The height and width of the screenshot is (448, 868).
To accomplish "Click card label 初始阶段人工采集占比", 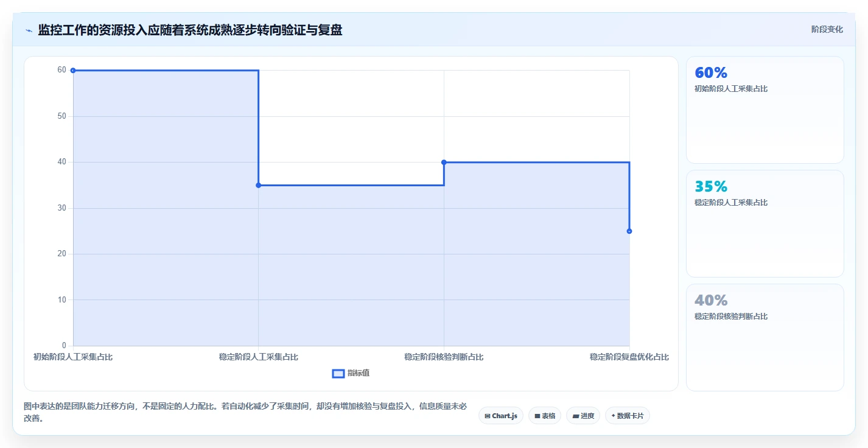I will click(731, 89).
